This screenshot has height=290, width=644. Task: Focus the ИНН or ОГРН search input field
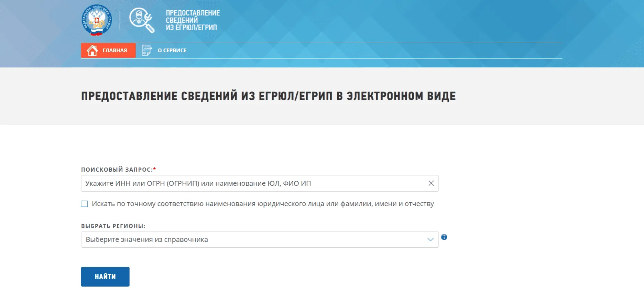pos(253,183)
